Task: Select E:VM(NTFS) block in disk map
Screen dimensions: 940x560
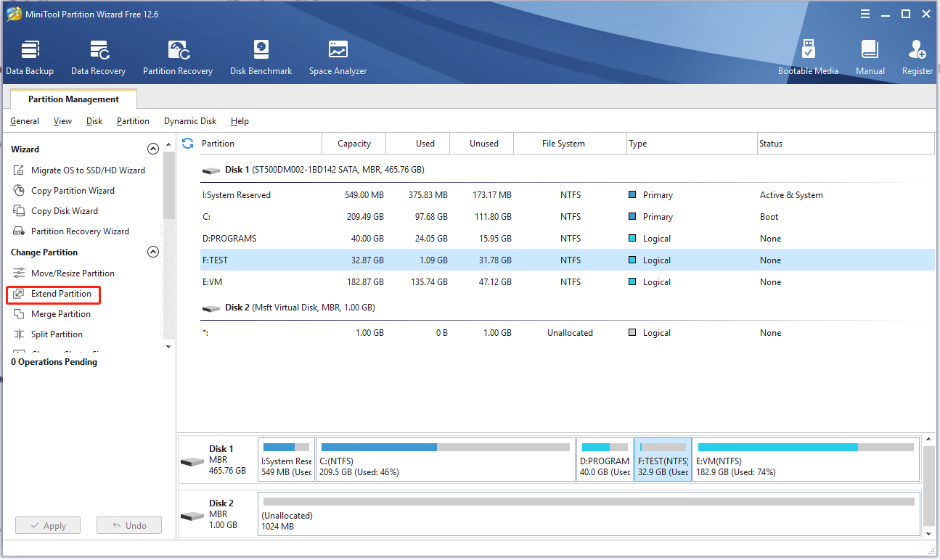Action: click(806, 459)
